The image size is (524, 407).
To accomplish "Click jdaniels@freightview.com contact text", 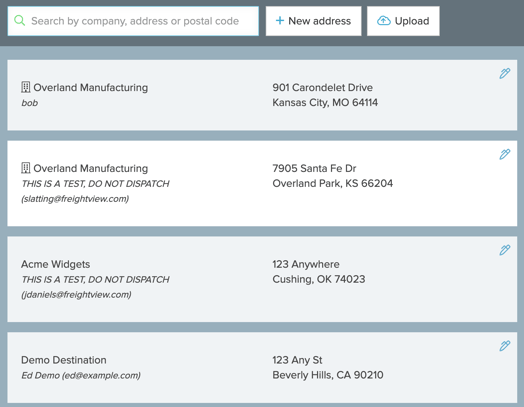I will [x=76, y=295].
